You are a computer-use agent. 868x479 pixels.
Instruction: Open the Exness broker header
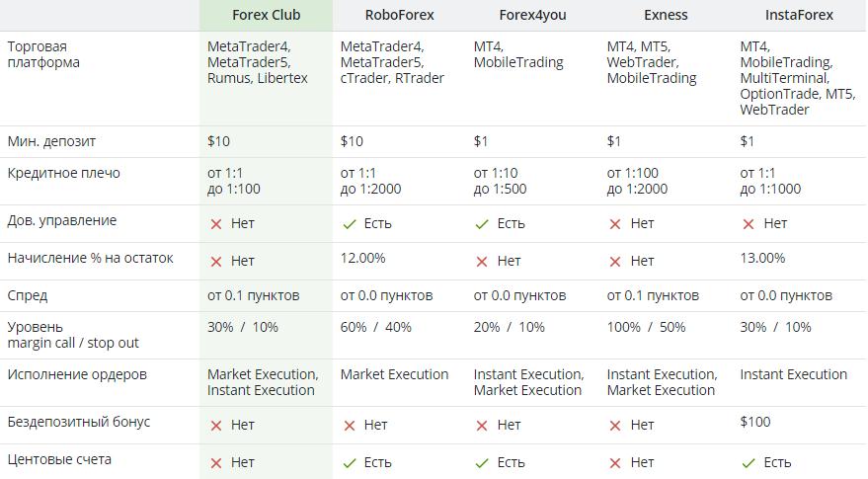665,15
